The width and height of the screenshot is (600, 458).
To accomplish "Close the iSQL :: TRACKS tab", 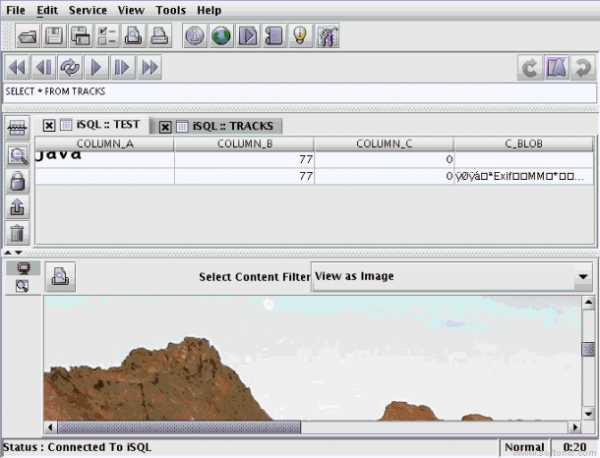I will (165, 127).
